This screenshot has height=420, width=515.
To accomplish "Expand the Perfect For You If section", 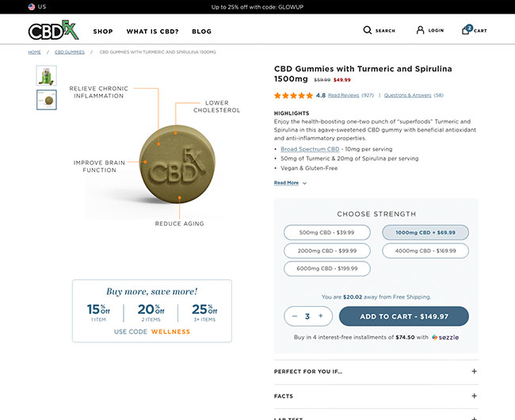I will (376, 371).
